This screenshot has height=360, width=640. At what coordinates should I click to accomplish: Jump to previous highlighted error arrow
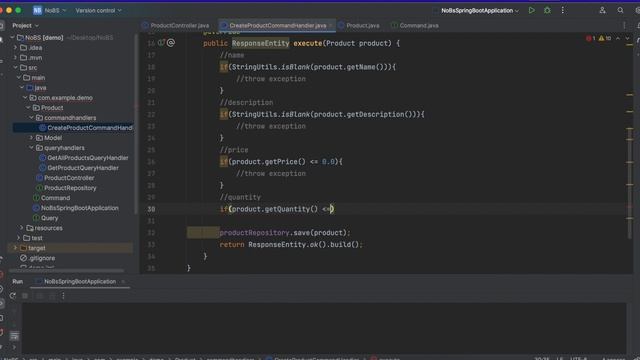tap(618, 38)
